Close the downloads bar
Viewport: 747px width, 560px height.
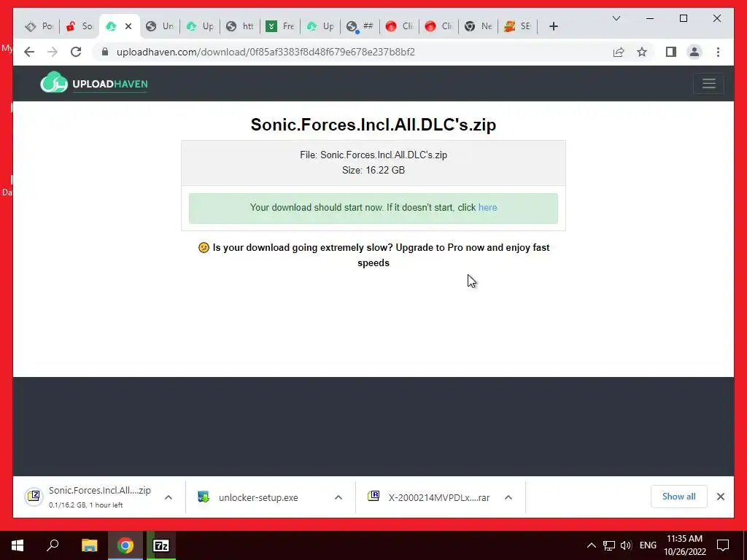pyautogui.click(x=720, y=497)
